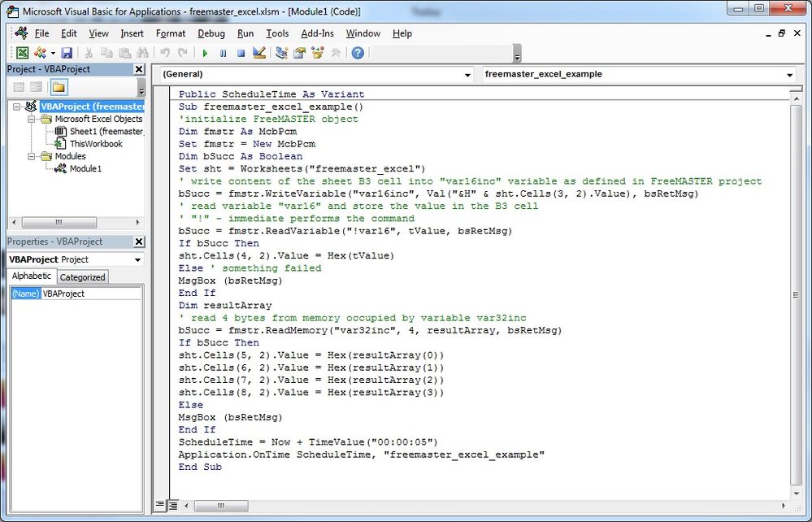Click the Toolbox icon
This screenshot has width=812, height=522.
point(336,53)
